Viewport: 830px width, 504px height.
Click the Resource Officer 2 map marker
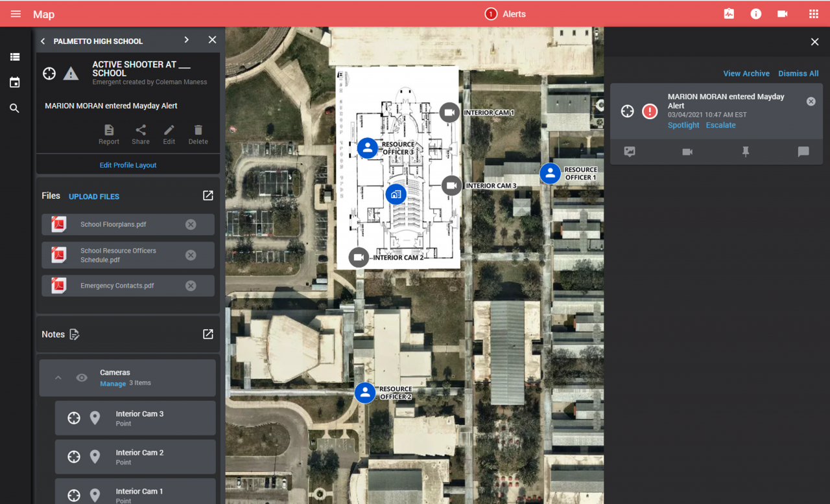coord(365,393)
